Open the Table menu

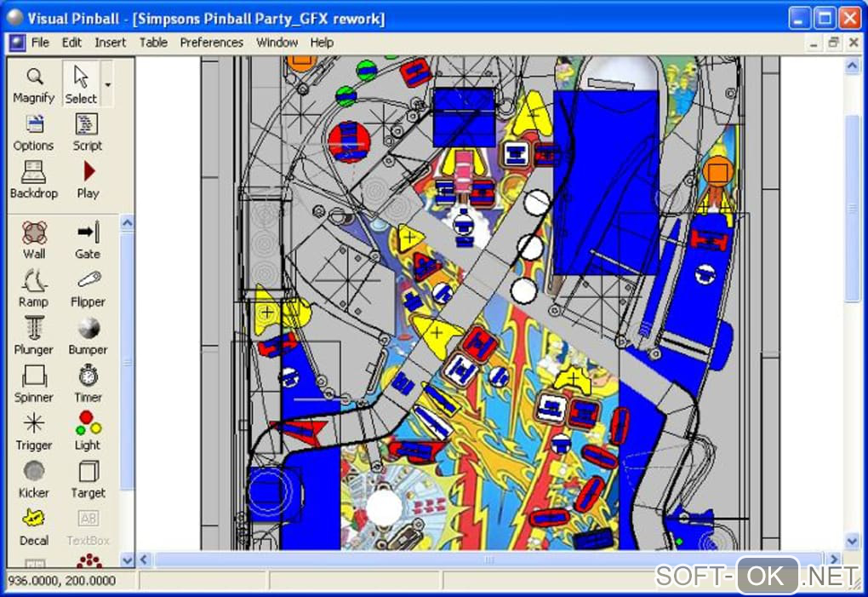tap(153, 43)
